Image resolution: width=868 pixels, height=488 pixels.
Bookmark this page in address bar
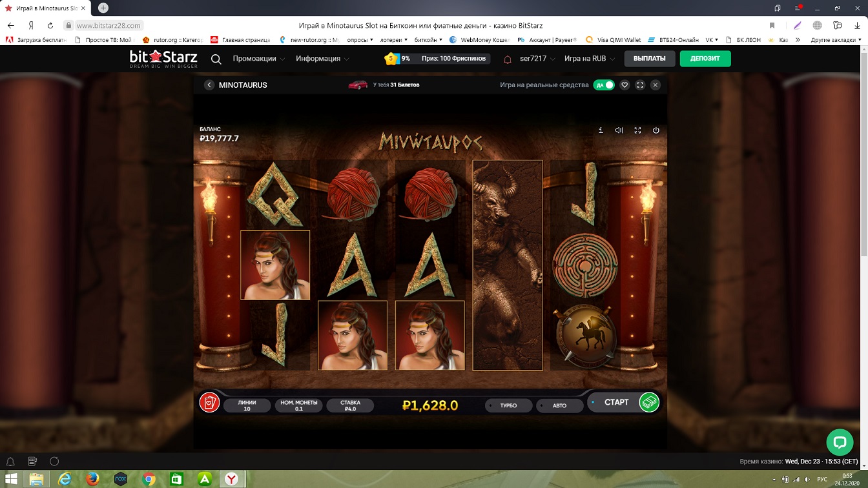pyautogui.click(x=772, y=25)
